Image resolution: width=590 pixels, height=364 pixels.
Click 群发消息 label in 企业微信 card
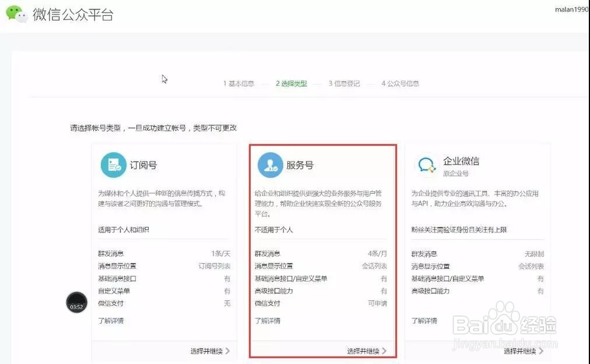tap(424, 254)
